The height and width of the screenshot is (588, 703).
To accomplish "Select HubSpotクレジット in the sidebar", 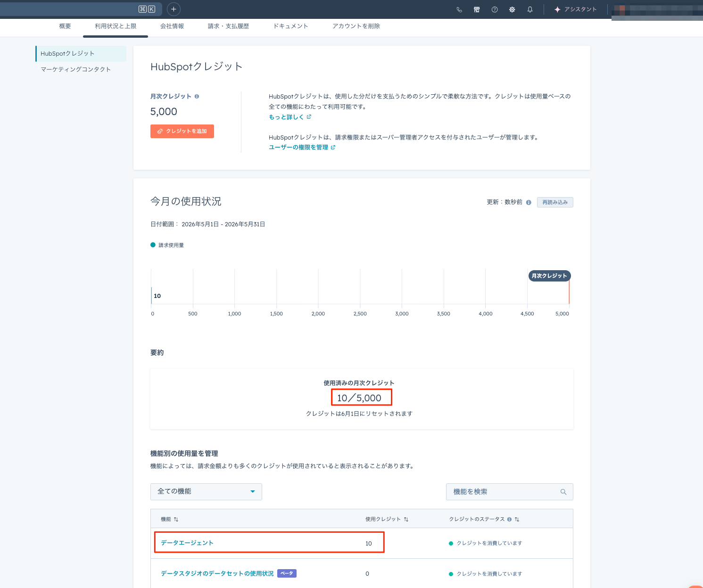I will pyautogui.click(x=81, y=54).
